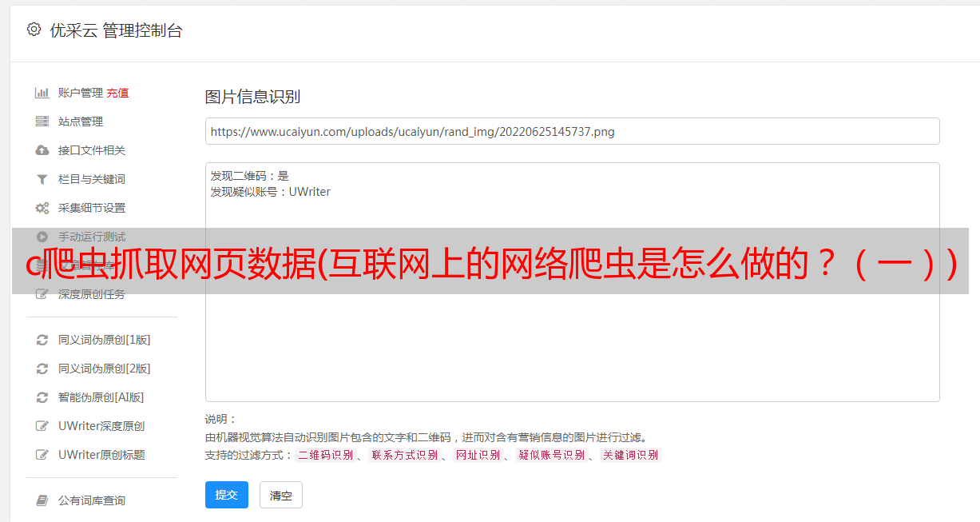Click the 清空 clear button

click(281, 495)
